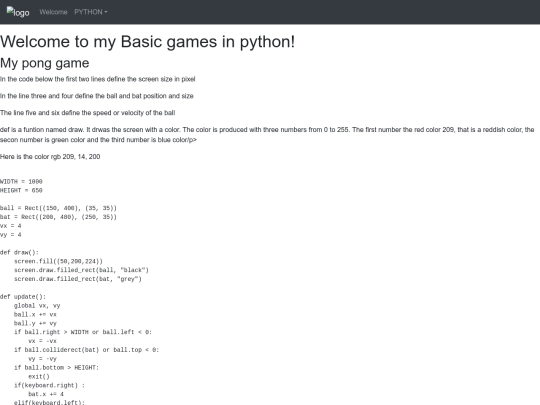Click the paragraph starting 'def is a funtion named draw'
The height and width of the screenshot is (405, 540).
click(267, 135)
